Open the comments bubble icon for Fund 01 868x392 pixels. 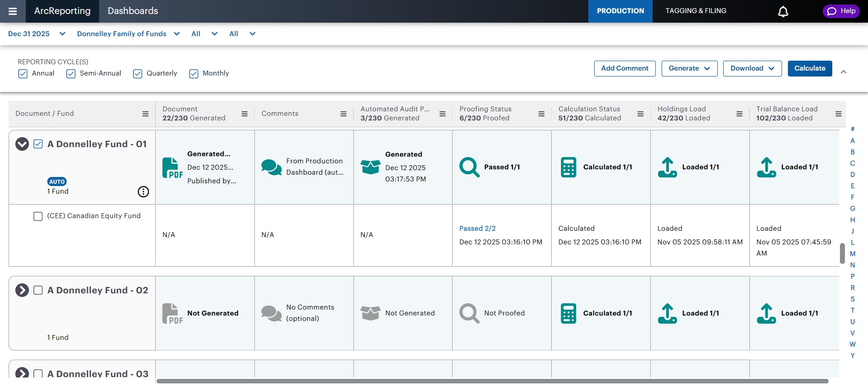click(x=271, y=167)
